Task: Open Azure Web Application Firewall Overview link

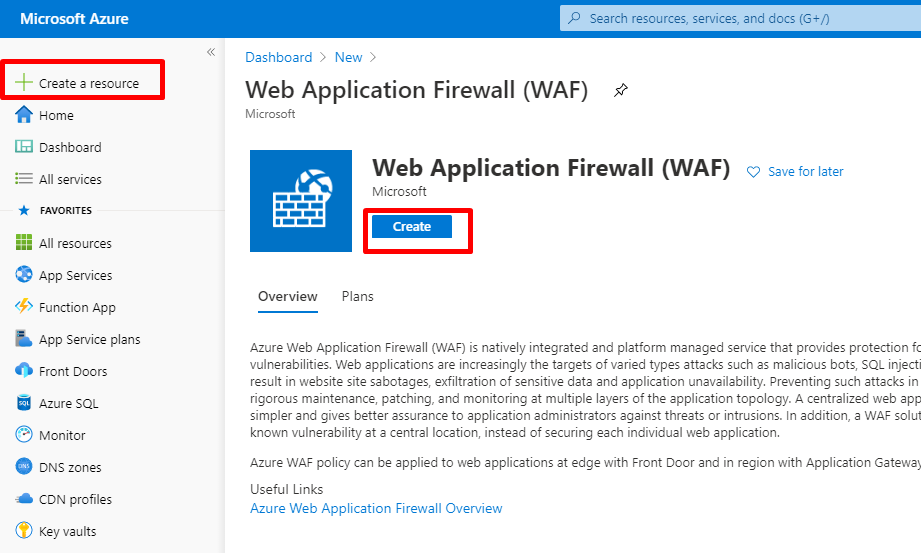Action: tap(376, 508)
